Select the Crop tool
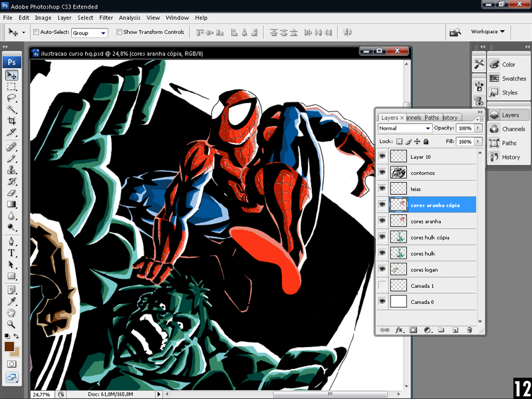The height and width of the screenshot is (399, 532). tap(12, 121)
